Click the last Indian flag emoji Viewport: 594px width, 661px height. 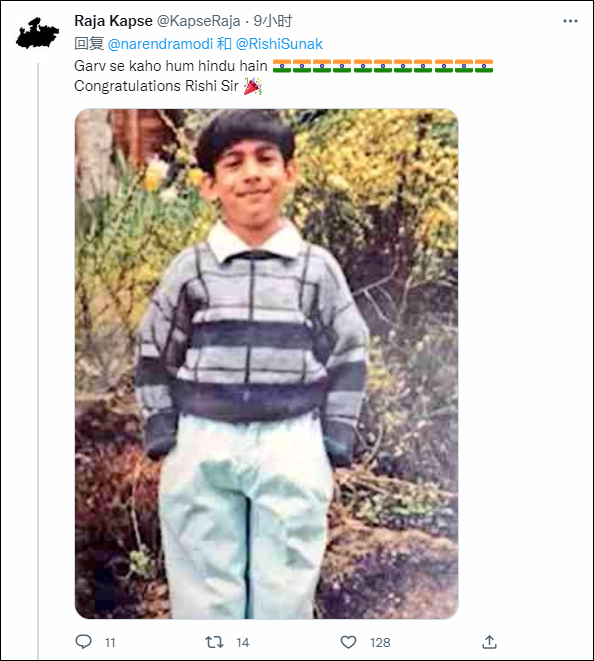click(484, 66)
